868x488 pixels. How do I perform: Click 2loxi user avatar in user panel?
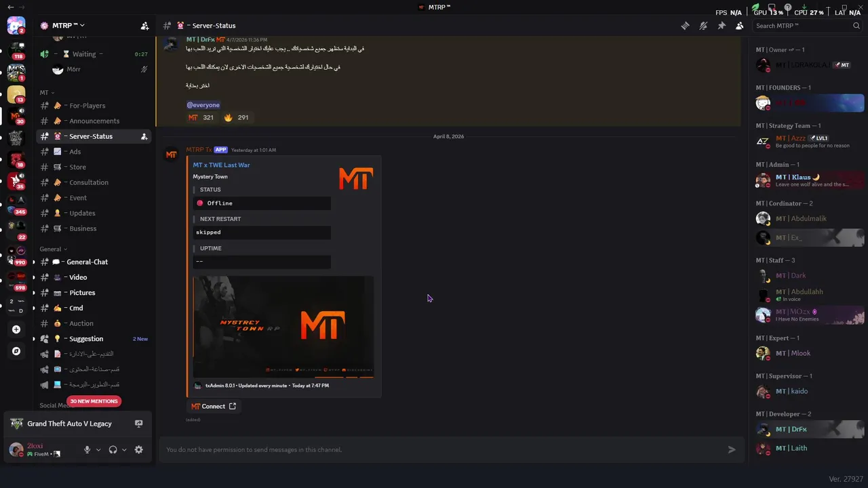pos(16,449)
